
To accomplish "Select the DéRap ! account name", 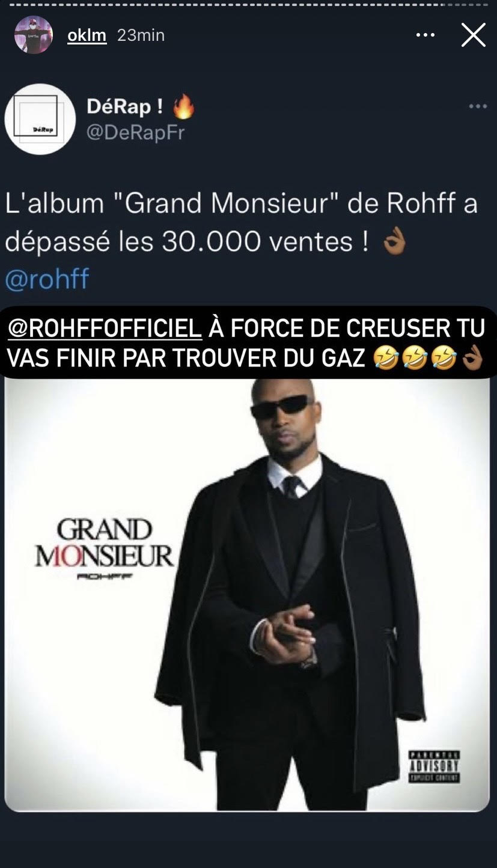I will (125, 107).
